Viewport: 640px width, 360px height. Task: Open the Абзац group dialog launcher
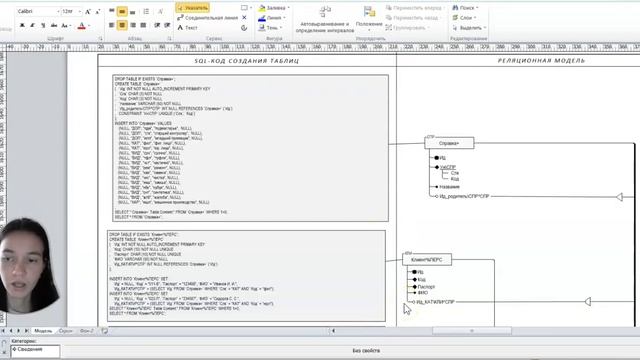click(x=169, y=38)
